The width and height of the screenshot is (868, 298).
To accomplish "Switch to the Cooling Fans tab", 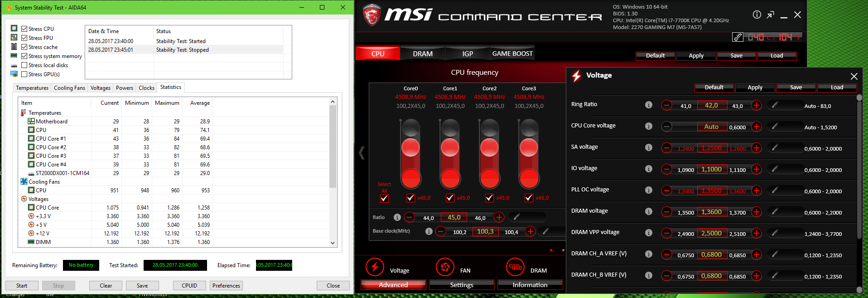I will click(69, 88).
